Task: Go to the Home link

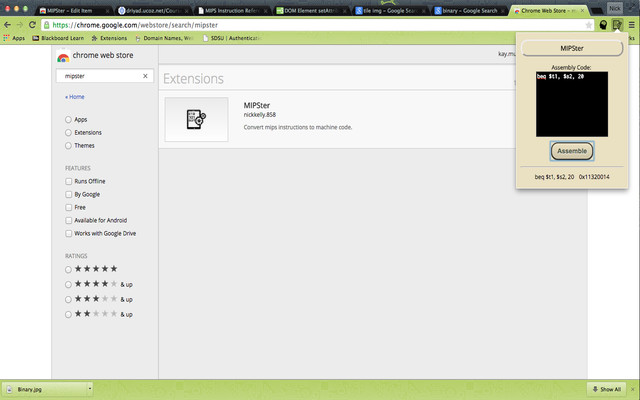Action: [75, 97]
